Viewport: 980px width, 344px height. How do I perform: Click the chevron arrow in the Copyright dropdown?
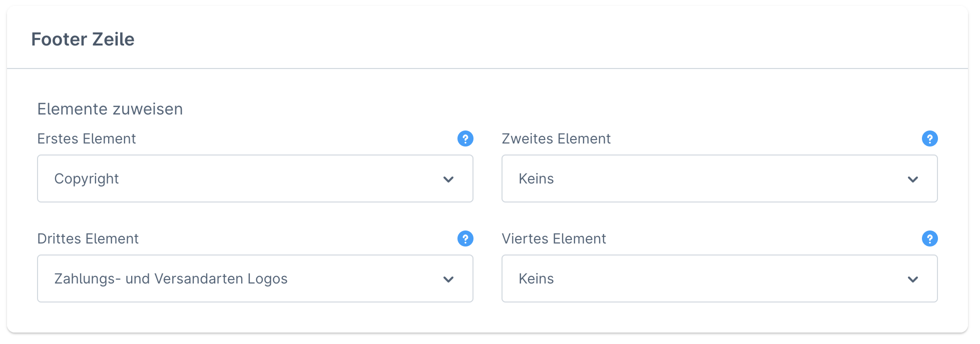(448, 179)
